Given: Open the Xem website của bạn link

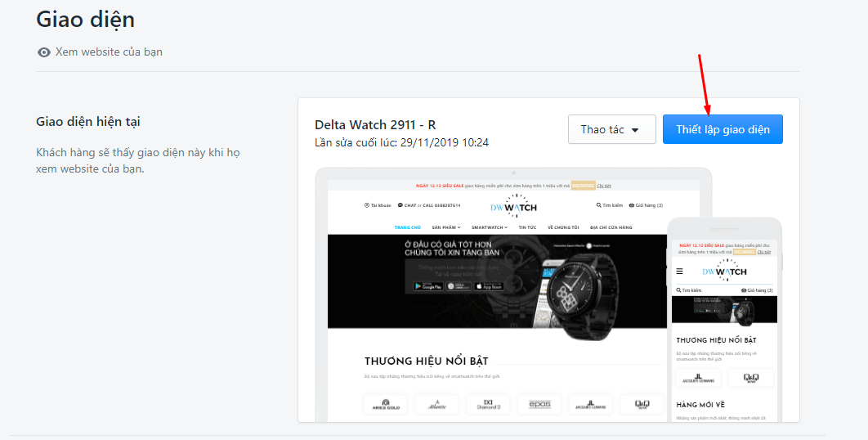Looking at the screenshot, I should click(109, 52).
